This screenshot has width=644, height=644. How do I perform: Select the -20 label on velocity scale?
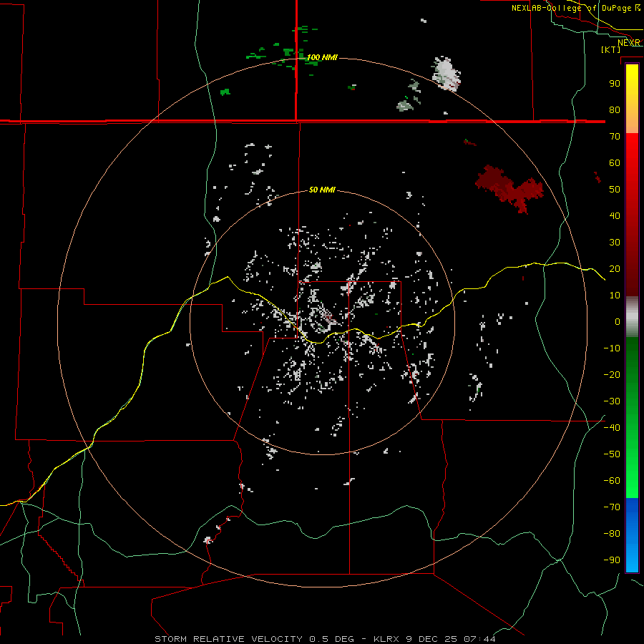click(612, 374)
